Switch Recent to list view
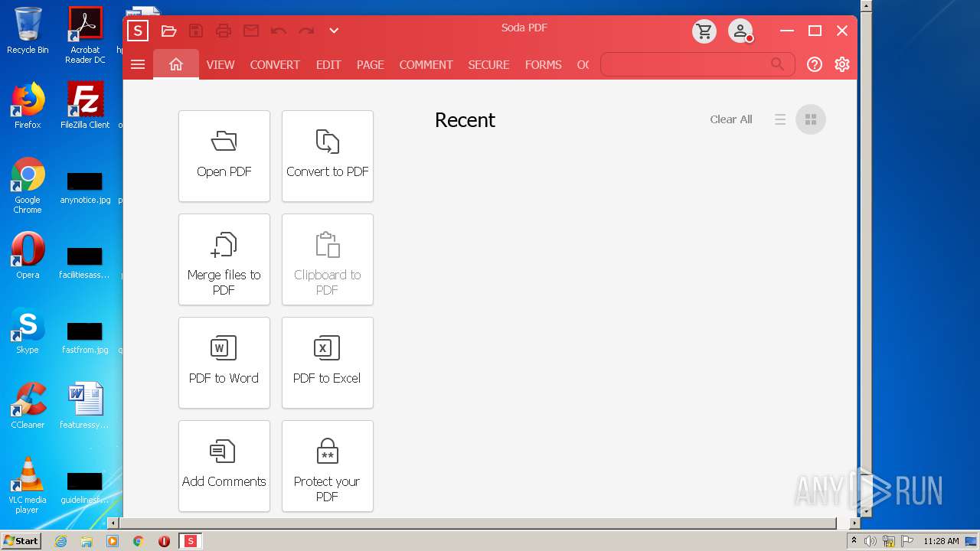The height and width of the screenshot is (551, 980). 780,119
